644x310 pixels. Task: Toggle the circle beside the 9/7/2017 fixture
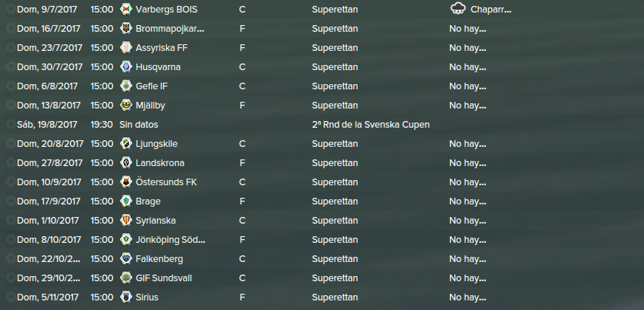point(10,9)
